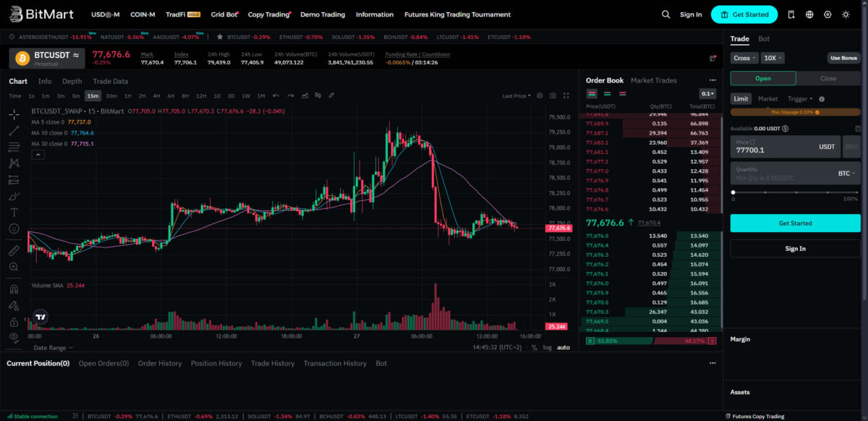Show only asks in order book
This screenshot has height=421, width=868.
[622, 93]
